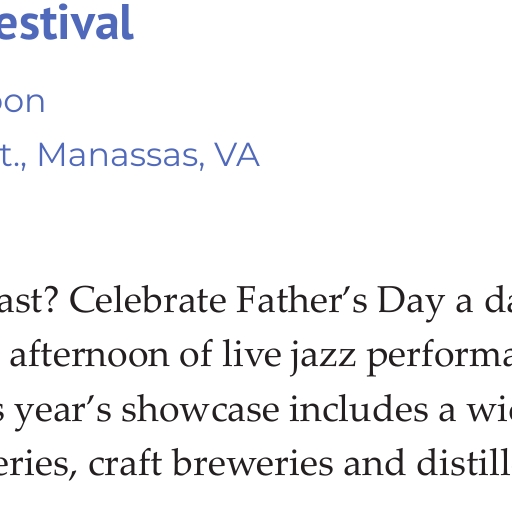Click the word 'afternoon' in paragraph
The image size is (512, 512).
pos(89,355)
